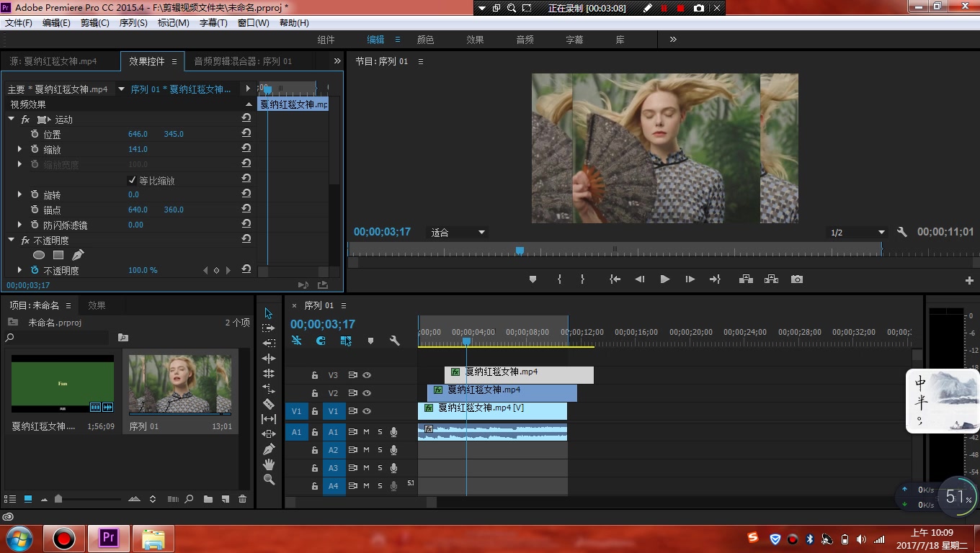Go to In point in Program monitor
Viewport: 980px width, 553px height.
[x=615, y=279]
